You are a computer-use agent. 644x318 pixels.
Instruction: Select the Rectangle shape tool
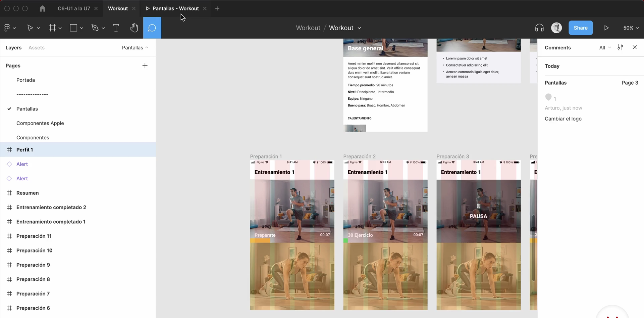73,28
